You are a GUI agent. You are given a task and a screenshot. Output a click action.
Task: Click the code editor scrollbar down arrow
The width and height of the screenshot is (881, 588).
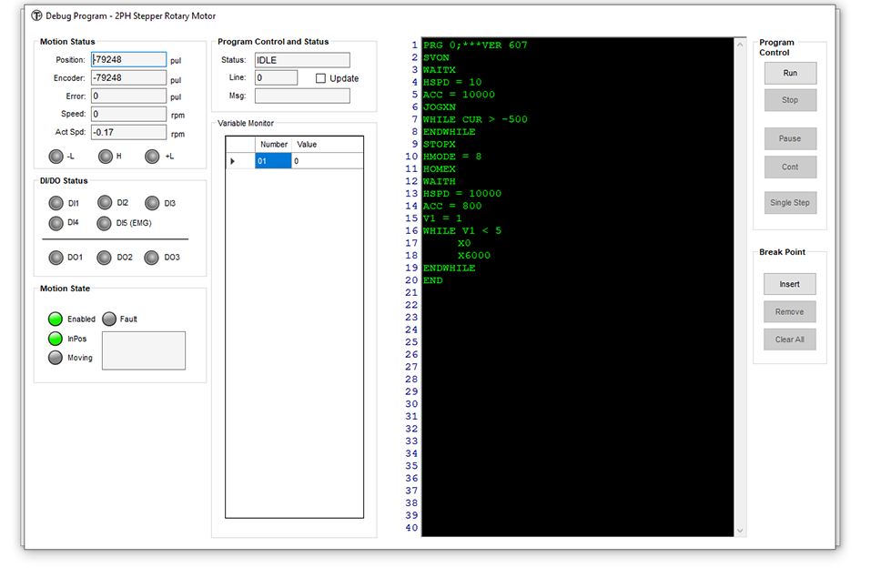pos(740,531)
